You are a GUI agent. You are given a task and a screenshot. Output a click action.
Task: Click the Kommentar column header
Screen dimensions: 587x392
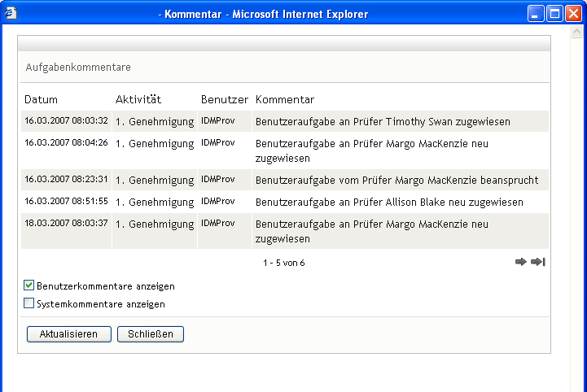[x=285, y=99]
